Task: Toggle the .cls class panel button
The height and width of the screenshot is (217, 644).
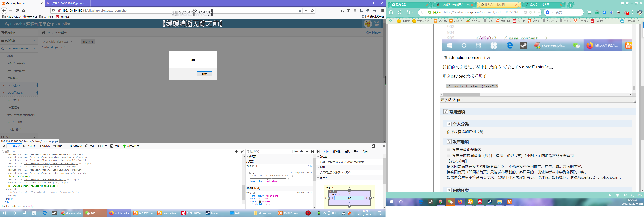Action: pyautogui.click(x=301, y=151)
